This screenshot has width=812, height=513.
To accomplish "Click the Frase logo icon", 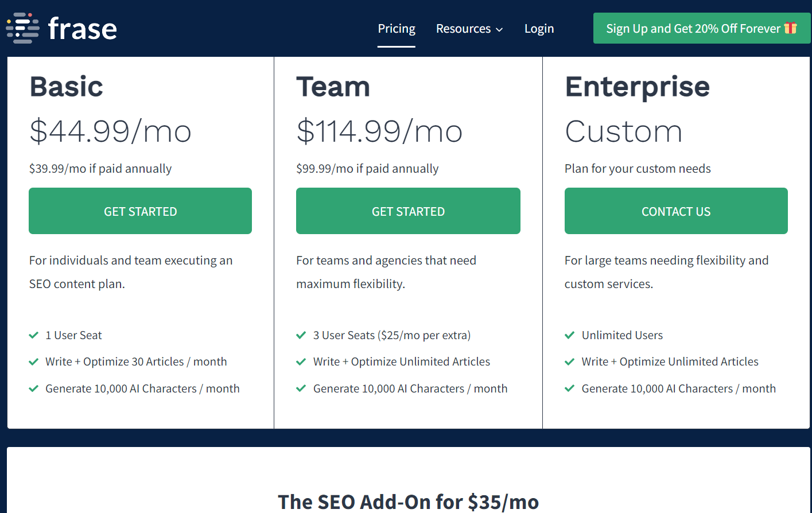I will coord(22,28).
